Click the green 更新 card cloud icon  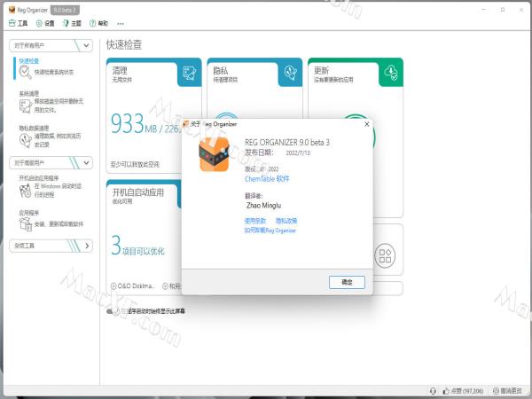click(391, 73)
